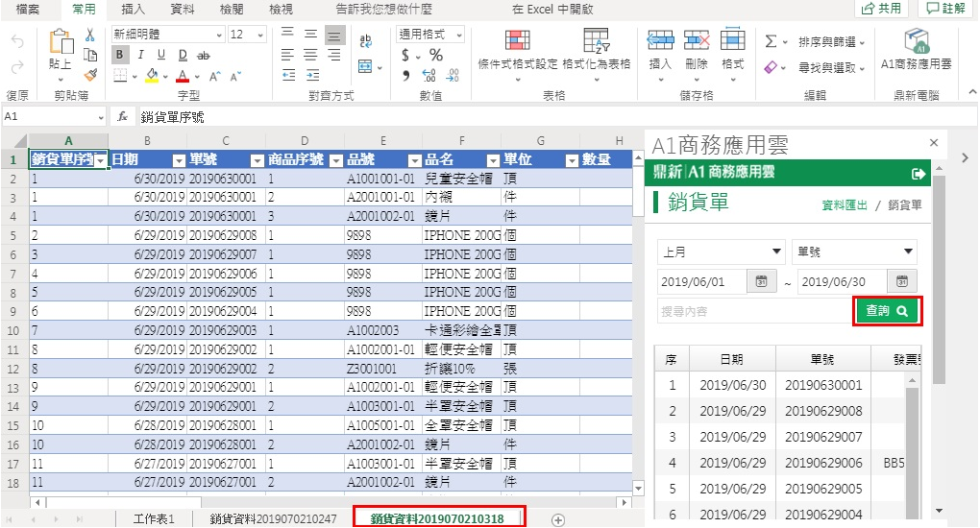The height and width of the screenshot is (528, 980).
Task: Switch to sheet tab 工作表1
Action: (x=154, y=519)
